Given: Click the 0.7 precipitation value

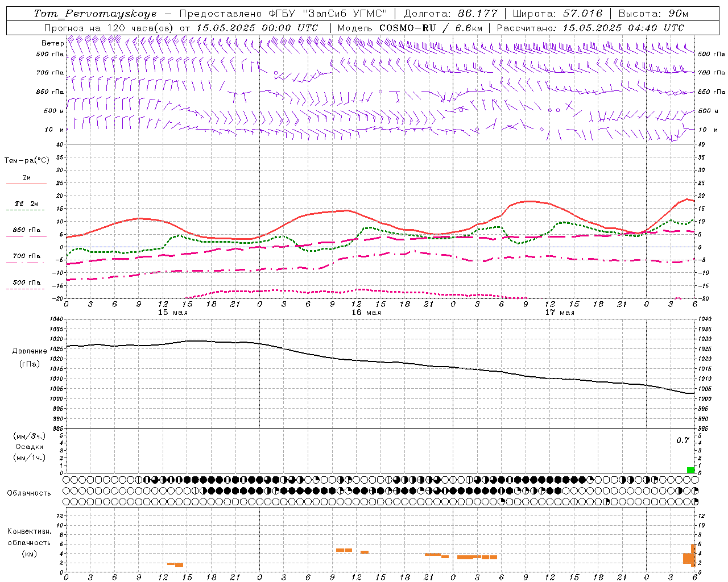Looking at the screenshot, I should 682,440.
